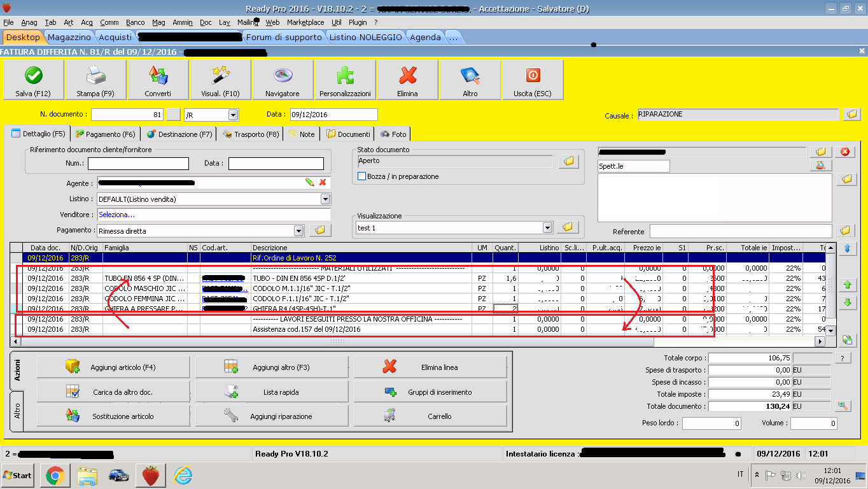The width and height of the screenshot is (868, 489).
Task: Click the Carrello button
Action: coord(430,416)
